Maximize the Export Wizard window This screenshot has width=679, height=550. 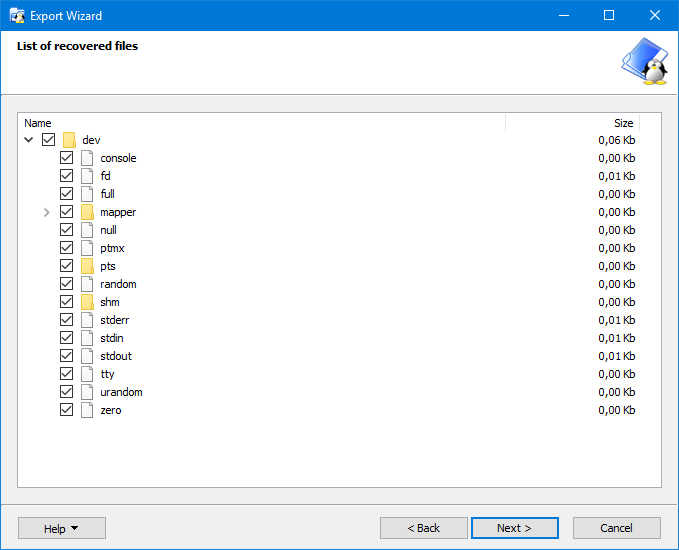[x=609, y=16]
